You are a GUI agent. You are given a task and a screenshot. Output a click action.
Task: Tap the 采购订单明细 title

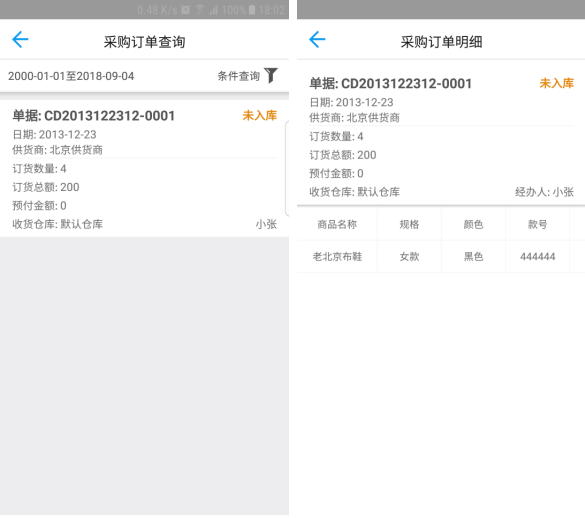click(x=441, y=42)
